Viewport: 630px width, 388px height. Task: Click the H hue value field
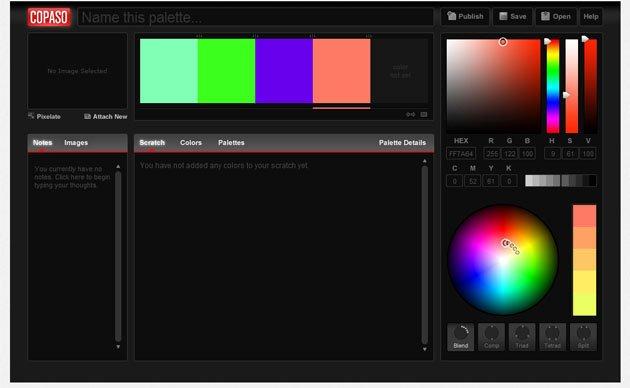(x=552, y=153)
